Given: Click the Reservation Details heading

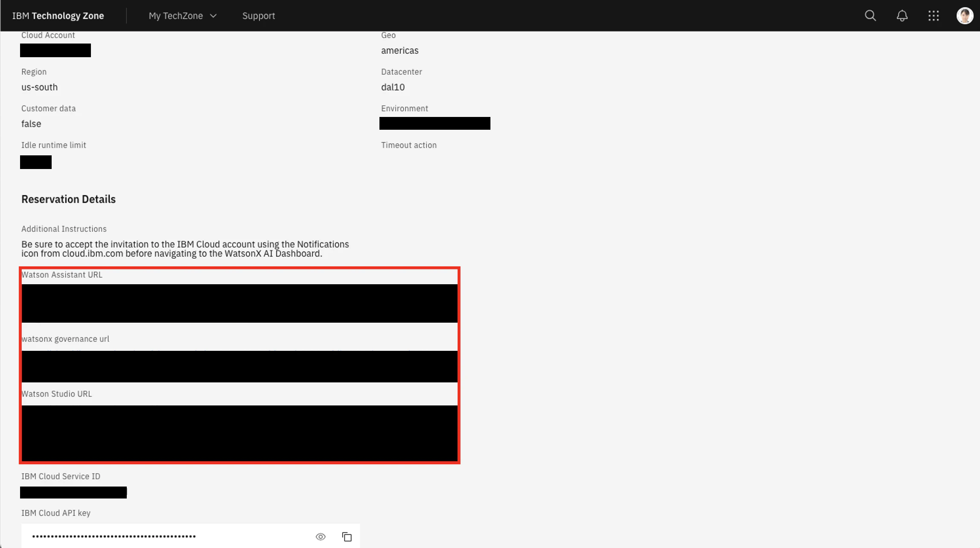Looking at the screenshot, I should point(68,199).
